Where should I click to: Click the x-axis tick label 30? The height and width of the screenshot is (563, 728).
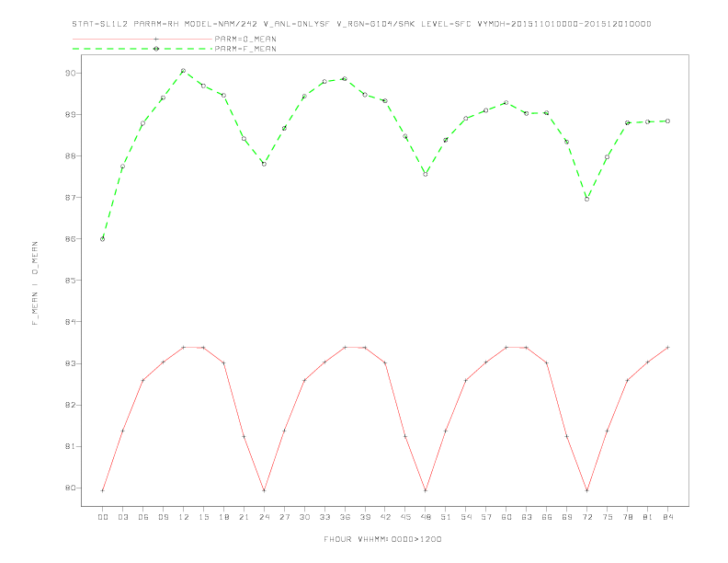click(304, 517)
